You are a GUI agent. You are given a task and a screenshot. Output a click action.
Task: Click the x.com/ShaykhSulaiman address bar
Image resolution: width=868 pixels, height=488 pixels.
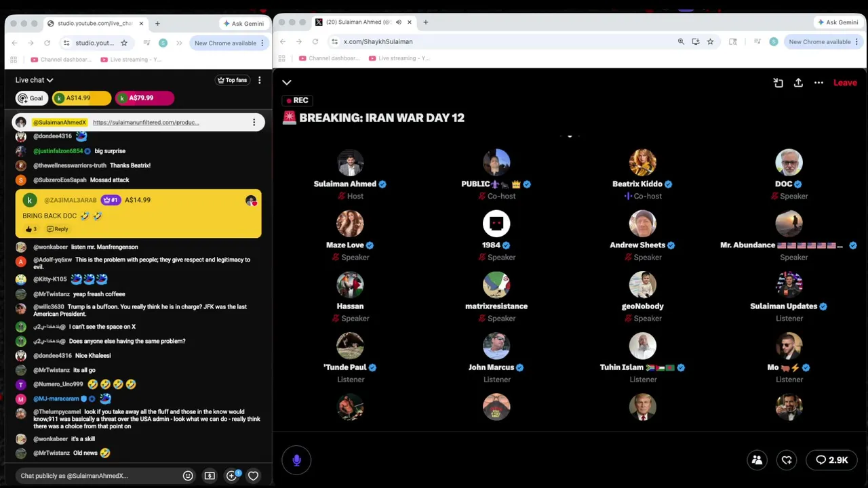coord(378,41)
